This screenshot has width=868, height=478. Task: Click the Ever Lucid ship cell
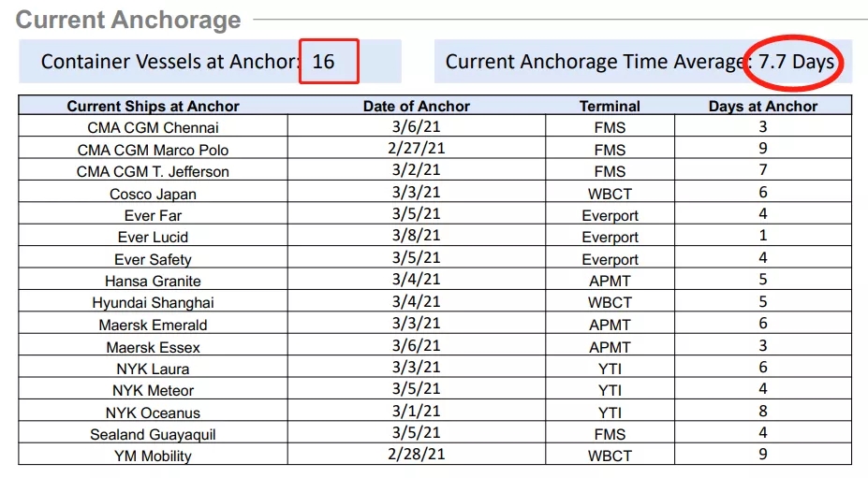point(153,238)
